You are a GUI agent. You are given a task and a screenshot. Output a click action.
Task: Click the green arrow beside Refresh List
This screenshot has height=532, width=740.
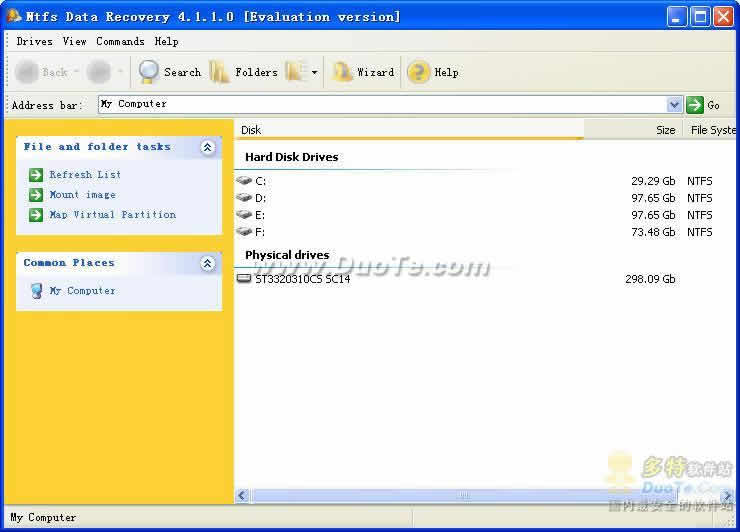pos(36,175)
